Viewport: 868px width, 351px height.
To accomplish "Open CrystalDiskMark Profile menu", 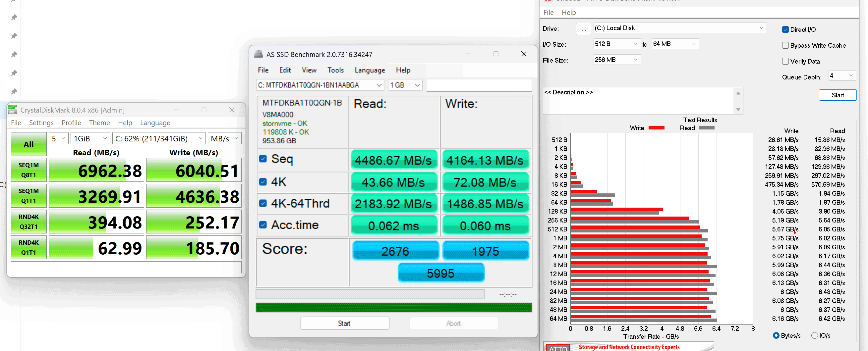I will [x=71, y=123].
